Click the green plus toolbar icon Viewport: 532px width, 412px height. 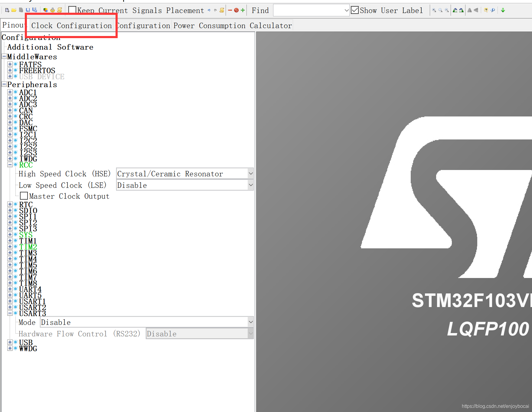tap(243, 10)
